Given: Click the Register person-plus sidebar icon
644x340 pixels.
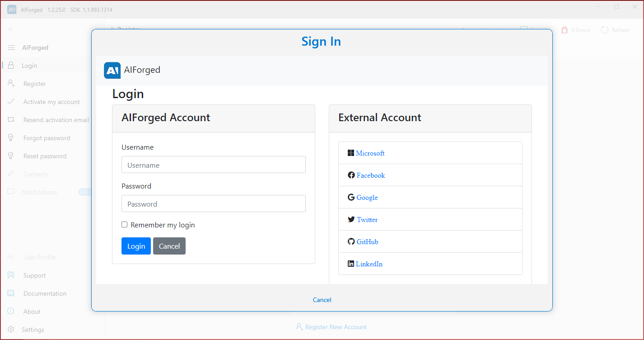Looking at the screenshot, I should click(11, 84).
